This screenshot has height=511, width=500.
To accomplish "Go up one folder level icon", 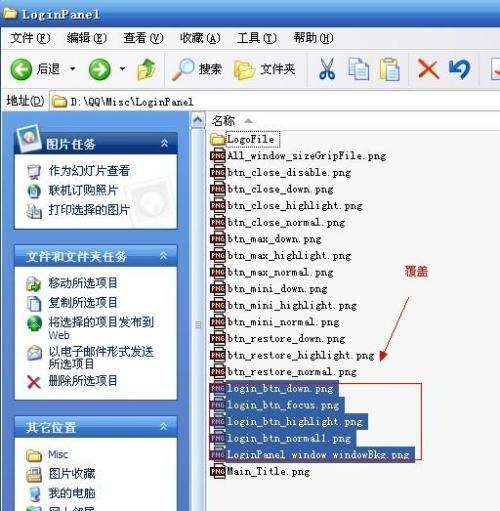I will click(146, 69).
